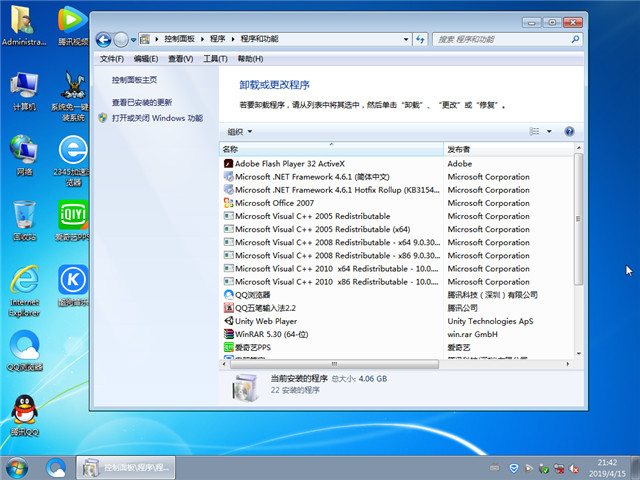This screenshot has height=480, width=640.
Task: Select the QQ五笔输入法2.2 icon
Action: [229, 308]
